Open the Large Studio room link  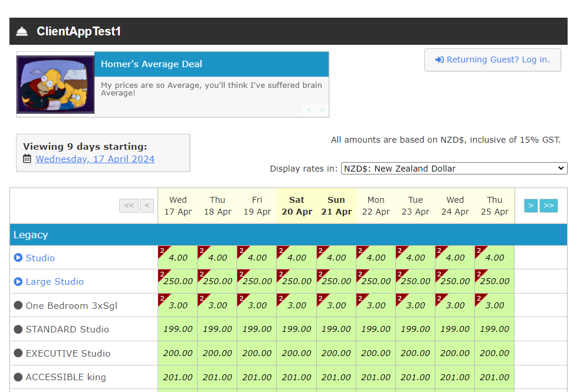coord(55,282)
